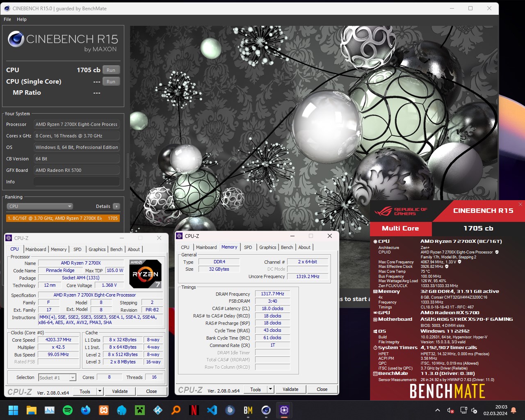
Task: Click Tools button in right CPU-Z
Action: coord(256,389)
